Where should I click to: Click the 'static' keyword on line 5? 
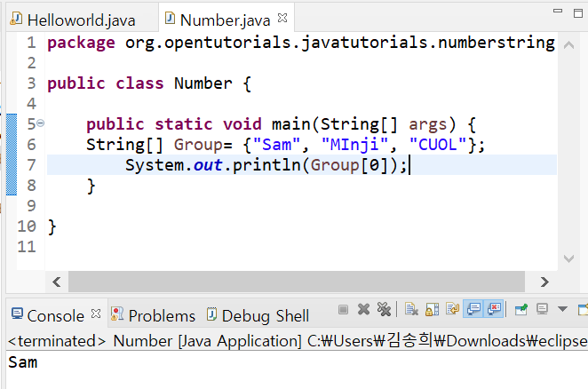click(184, 124)
